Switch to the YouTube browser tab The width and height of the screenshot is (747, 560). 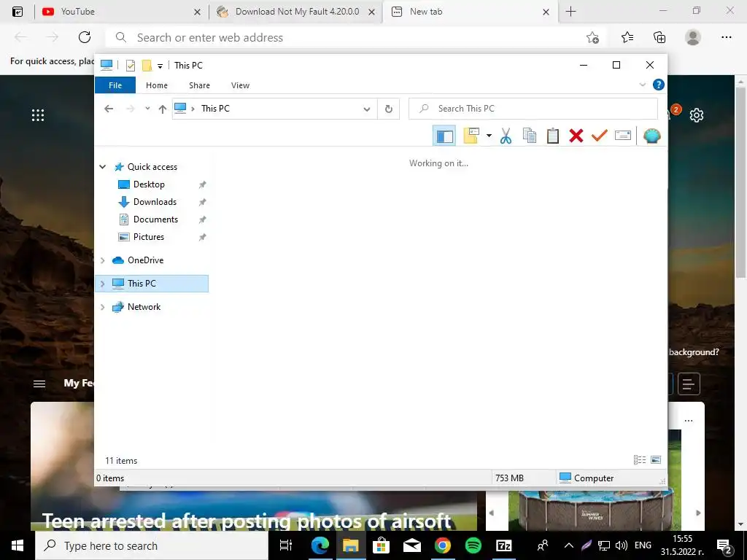click(x=120, y=12)
